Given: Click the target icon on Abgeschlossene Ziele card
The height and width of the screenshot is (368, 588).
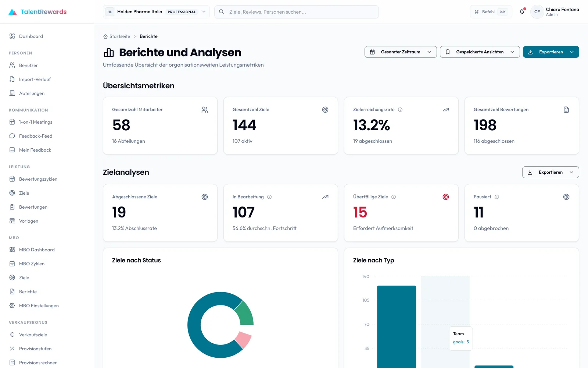Looking at the screenshot, I should click(205, 197).
